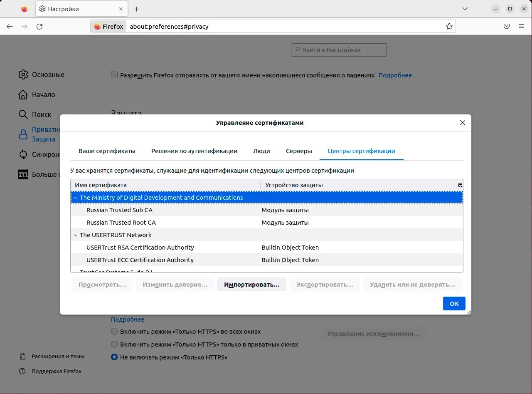Click the dialog resize grip corner
Viewport: 532px width, 394px height.
(468, 312)
